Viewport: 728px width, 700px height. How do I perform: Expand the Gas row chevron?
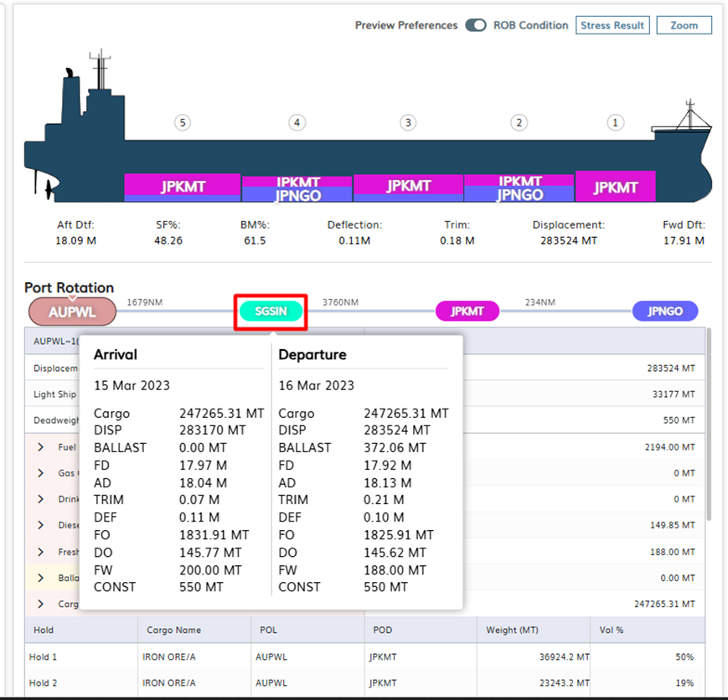(x=40, y=473)
